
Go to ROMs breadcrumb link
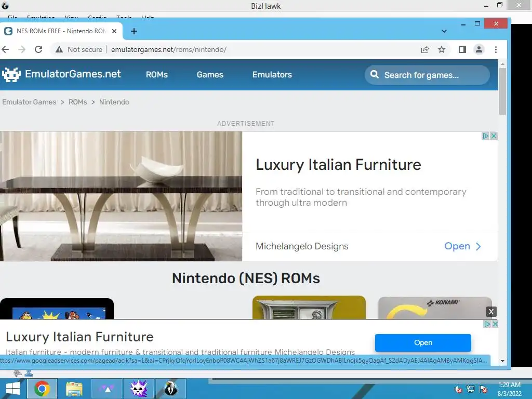coord(78,102)
